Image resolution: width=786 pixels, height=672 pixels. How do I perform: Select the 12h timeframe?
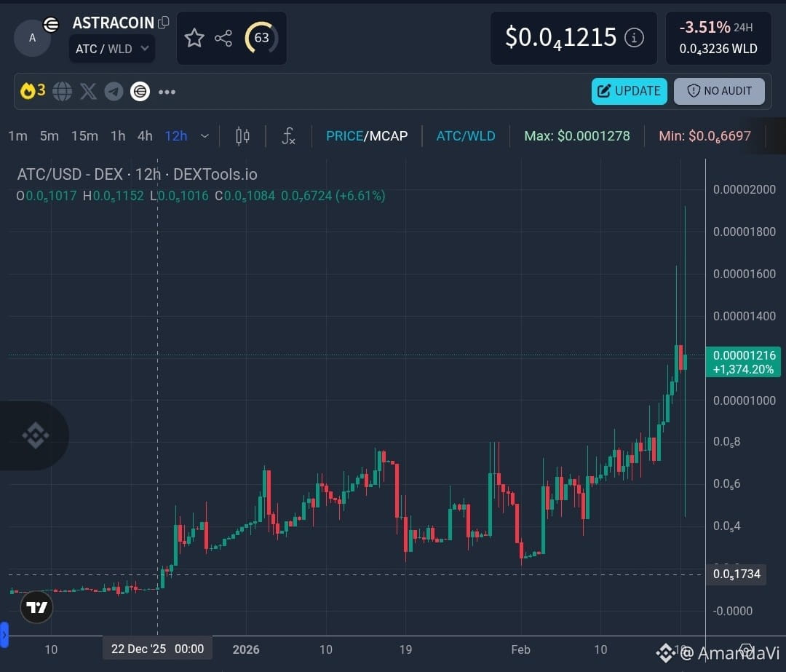176,136
